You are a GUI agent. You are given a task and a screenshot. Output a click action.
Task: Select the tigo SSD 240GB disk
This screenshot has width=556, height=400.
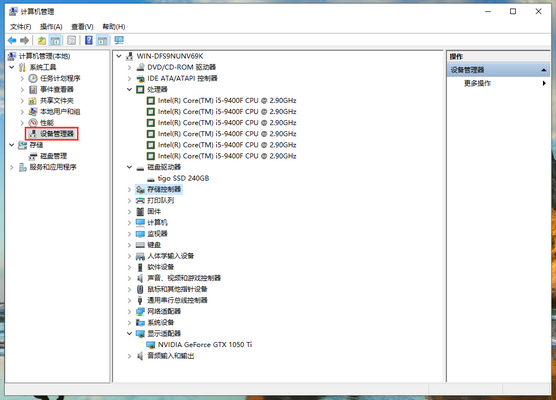[183, 178]
